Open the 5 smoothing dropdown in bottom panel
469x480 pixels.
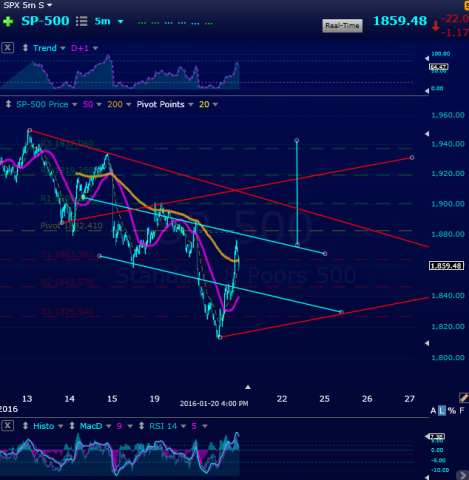[205, 426]
